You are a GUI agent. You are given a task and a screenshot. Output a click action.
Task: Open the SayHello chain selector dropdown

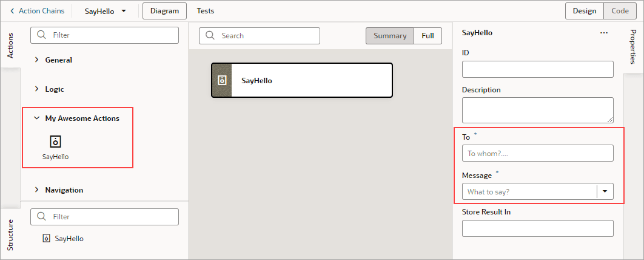(124, 11)
